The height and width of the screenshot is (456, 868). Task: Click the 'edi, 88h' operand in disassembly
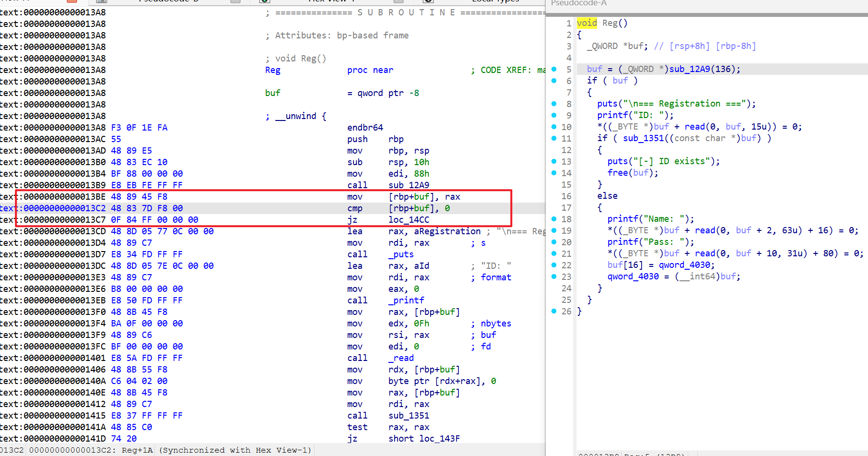click(x=409, y=174)
